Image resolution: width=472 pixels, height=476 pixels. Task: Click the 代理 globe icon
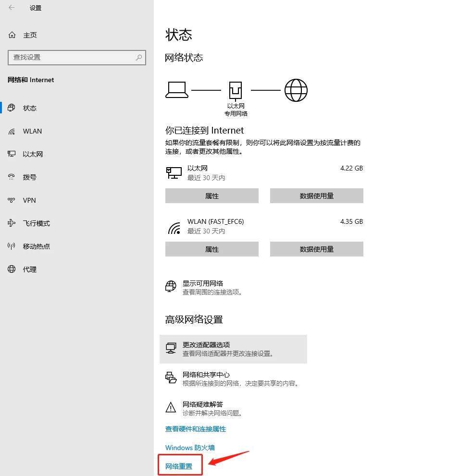[12, 269]
